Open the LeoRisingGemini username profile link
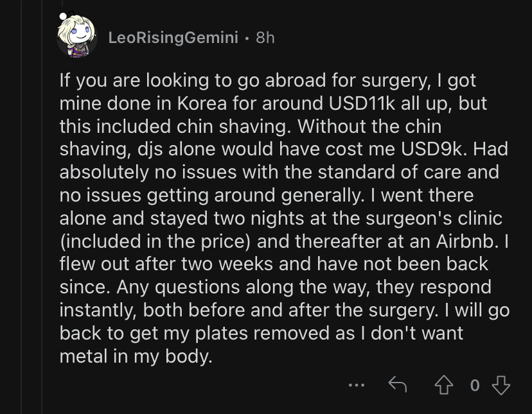532x414 pixels. [x=173, y=38]
